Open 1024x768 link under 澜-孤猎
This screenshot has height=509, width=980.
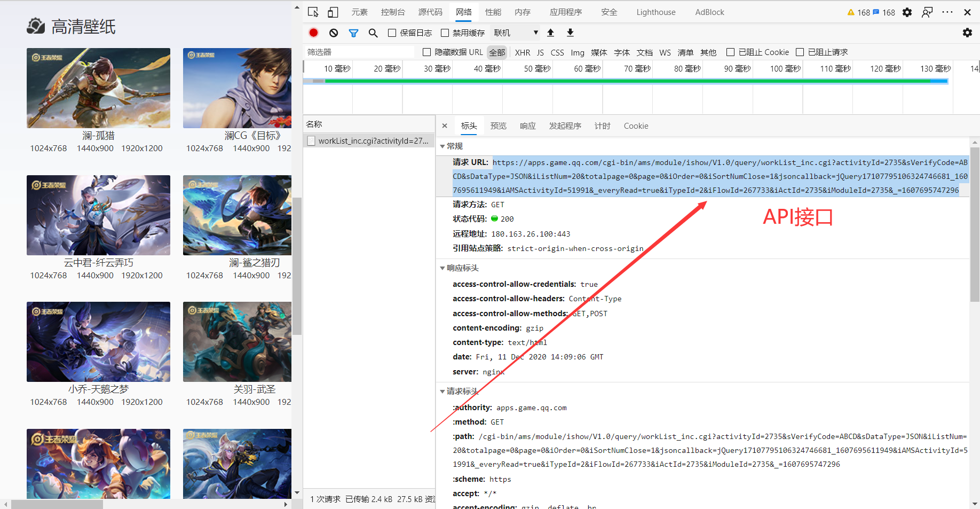click(49, 148)
